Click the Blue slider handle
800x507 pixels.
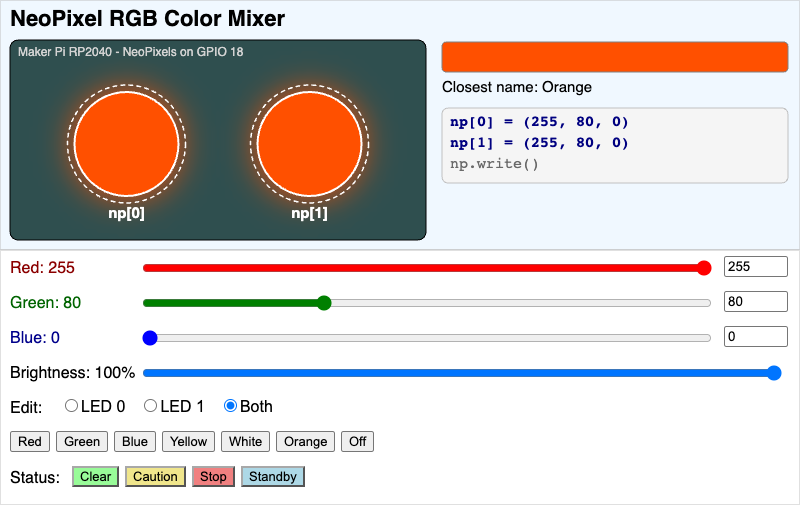(x=150, y=338)
